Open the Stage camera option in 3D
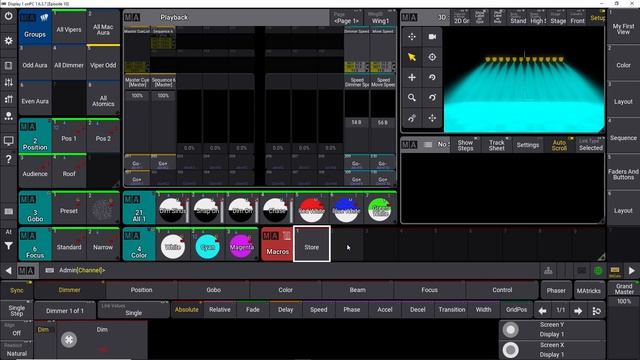 coord(558,18)
